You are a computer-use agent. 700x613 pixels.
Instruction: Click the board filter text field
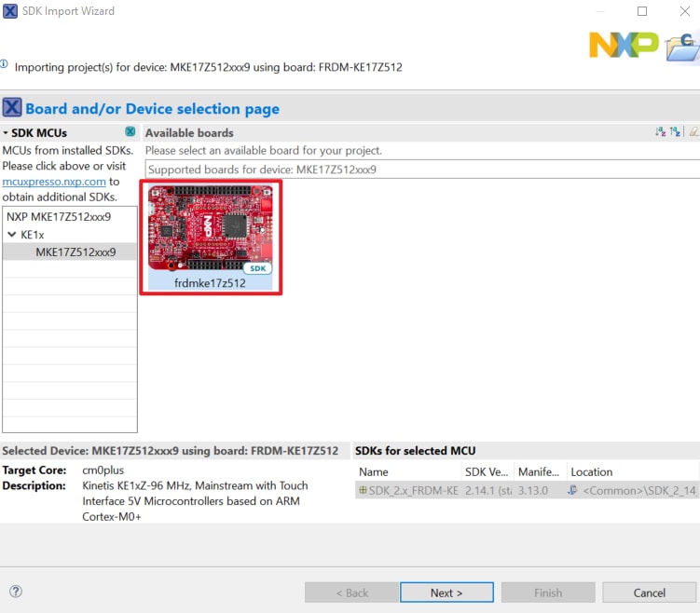click(x=419, y=170)
